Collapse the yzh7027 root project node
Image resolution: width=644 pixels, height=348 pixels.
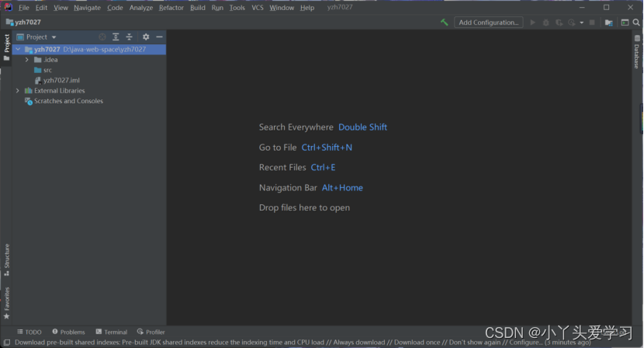coord(18,50)
